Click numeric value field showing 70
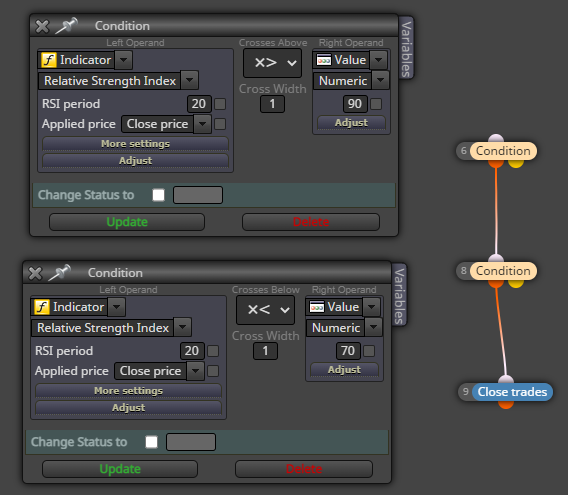This screenshot has height=495, width=568. coord(348,351)
